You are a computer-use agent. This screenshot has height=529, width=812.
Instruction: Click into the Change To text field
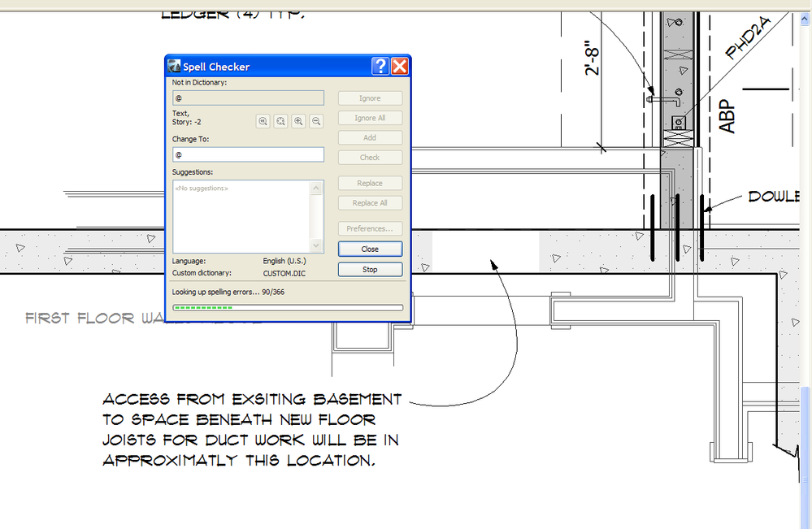click(x=248, y=154)
